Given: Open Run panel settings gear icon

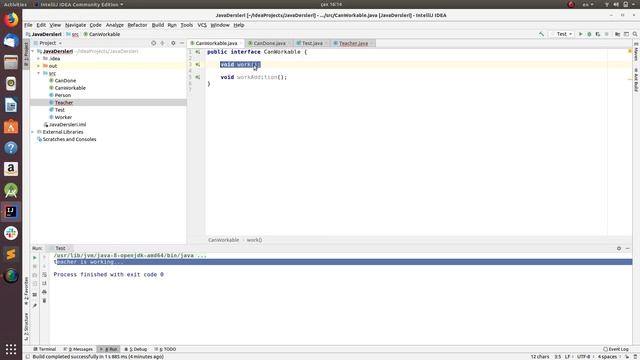Looking at the screenshot, I should (619, 248).
